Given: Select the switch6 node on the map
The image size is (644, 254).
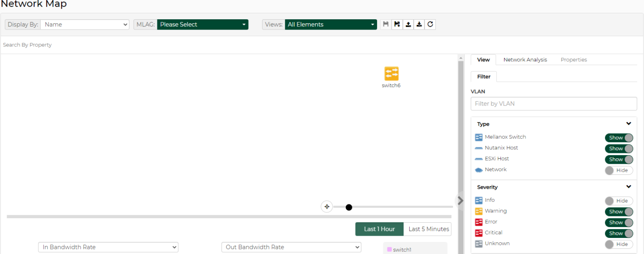Looking at the screenshot, I should tap(391, 74).
